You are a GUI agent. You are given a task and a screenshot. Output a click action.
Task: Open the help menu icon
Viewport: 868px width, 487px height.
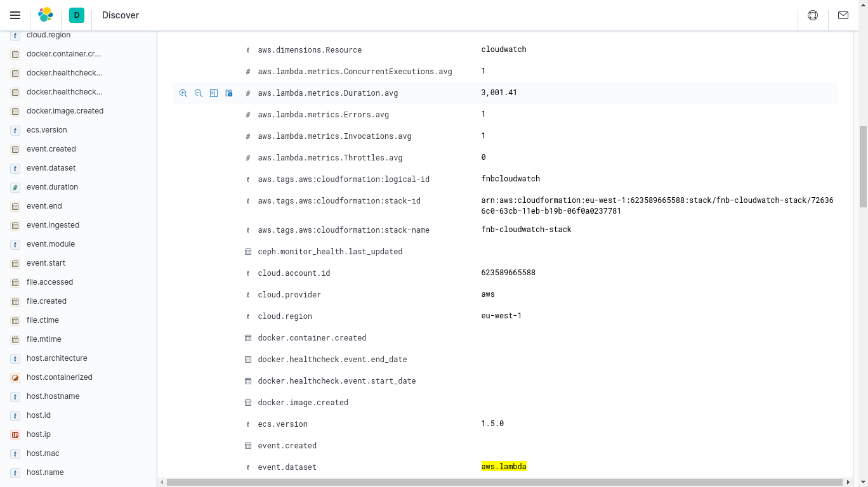pos(813,15)
